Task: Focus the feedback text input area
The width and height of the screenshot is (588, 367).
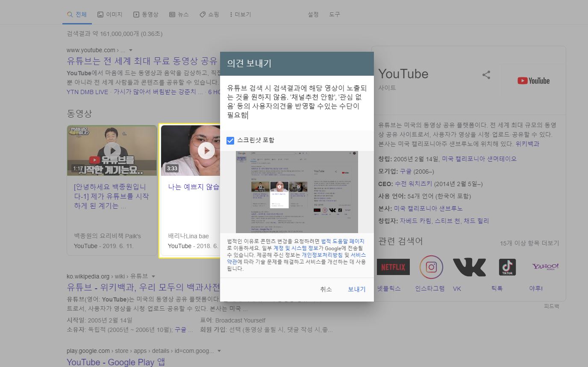Action: [297, 103]
